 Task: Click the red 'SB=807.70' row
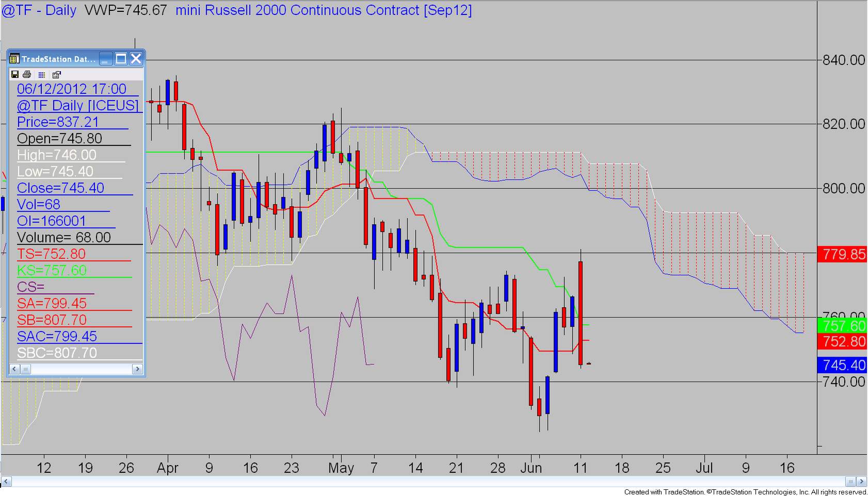[x=52, y=320]
